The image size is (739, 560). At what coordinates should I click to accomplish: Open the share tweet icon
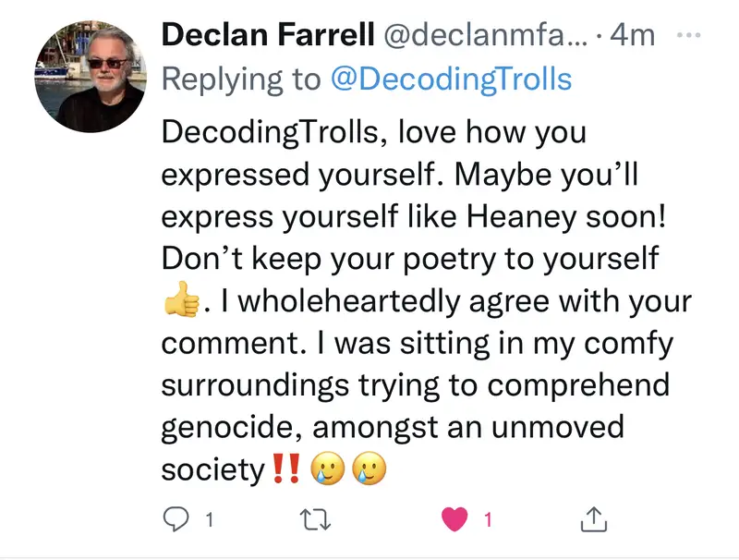tap(592, 520)
